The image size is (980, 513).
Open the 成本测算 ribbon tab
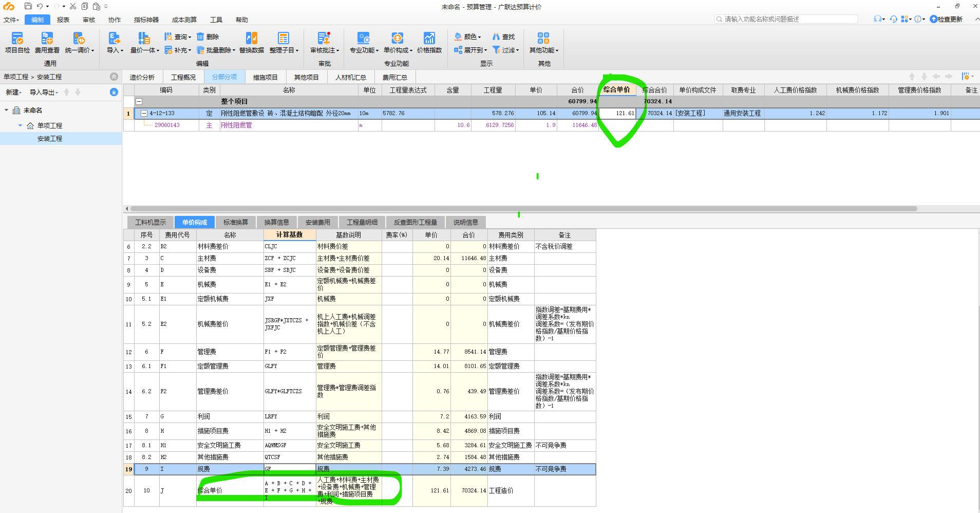click(x=184, y=20)
